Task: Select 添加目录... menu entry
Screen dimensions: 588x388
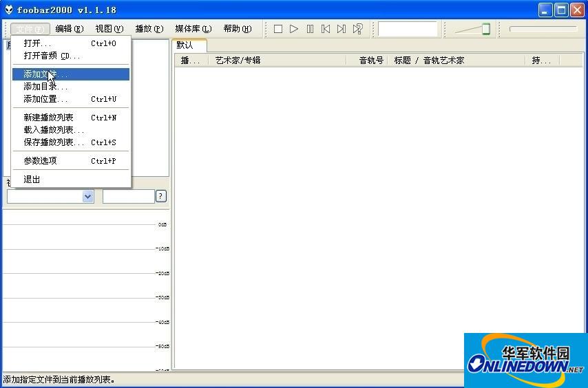Action: click(71, 87)
